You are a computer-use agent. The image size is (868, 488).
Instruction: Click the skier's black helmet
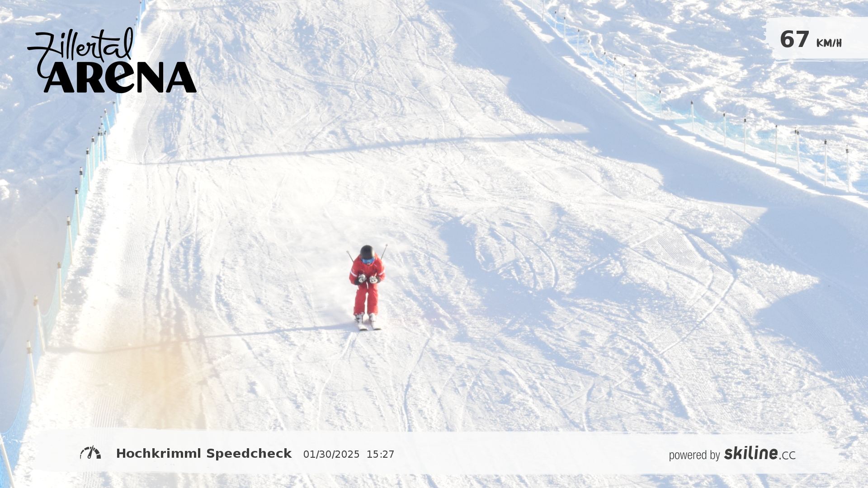coord(367,252)
